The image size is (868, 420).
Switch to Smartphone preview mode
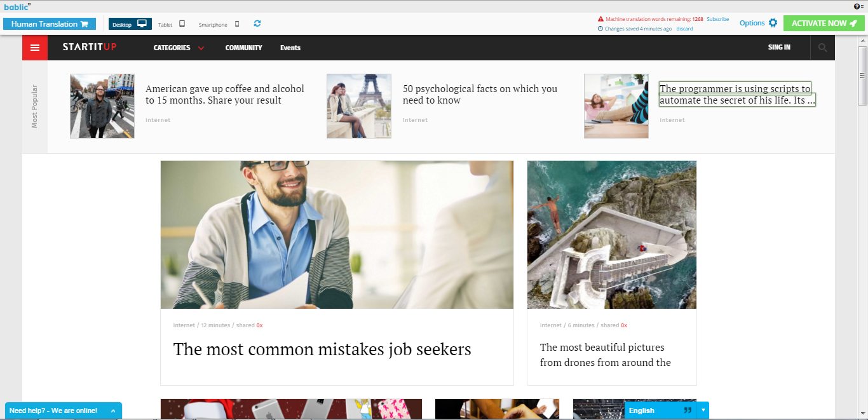[219, 24]
